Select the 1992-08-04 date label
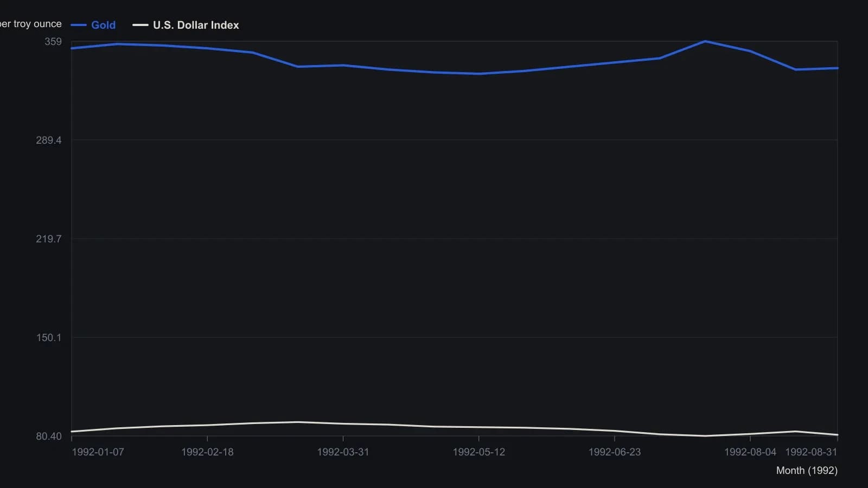This screenshot has height=488, width=868. (x=750, y=452)
